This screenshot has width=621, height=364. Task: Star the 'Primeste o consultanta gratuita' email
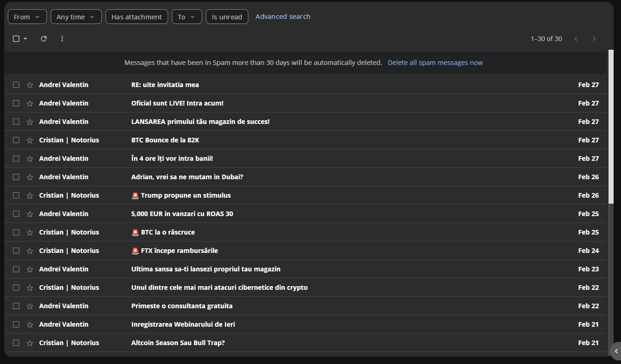[30, 306]
